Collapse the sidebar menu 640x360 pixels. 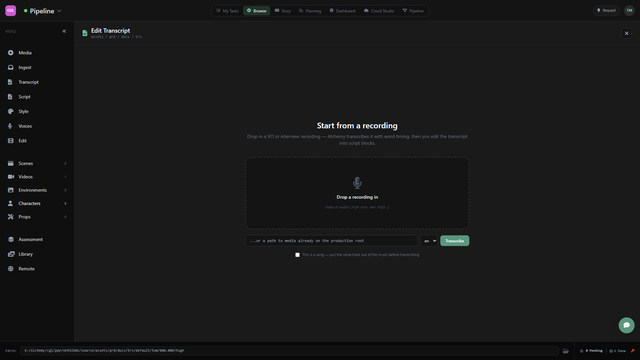click(64, 31)
